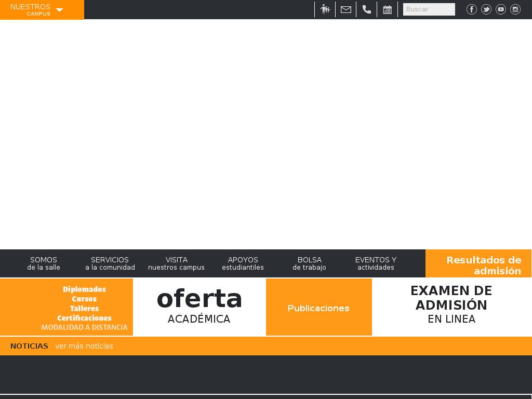This screenshot has width=532, height=399.
Task: Open Eventos y actividades menu
Action: (376, 263)
